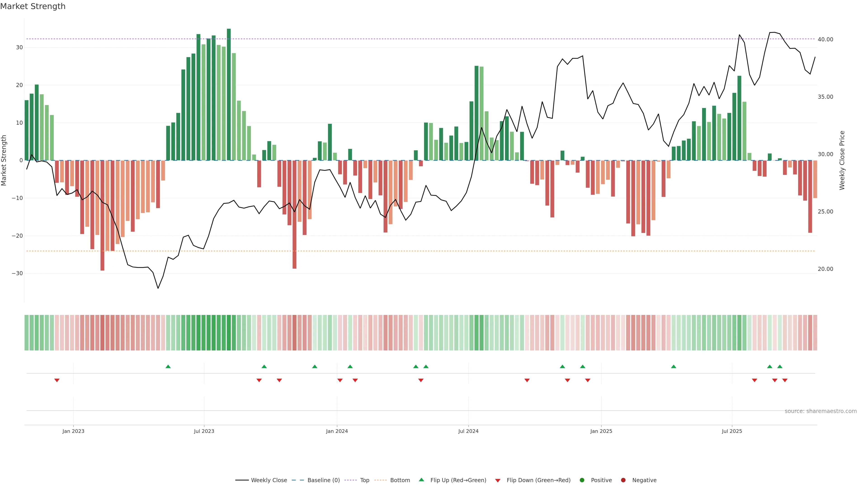Click the 40.00 tick on the price axis
This screenshot has width=868, height=488.
point(825,39)
